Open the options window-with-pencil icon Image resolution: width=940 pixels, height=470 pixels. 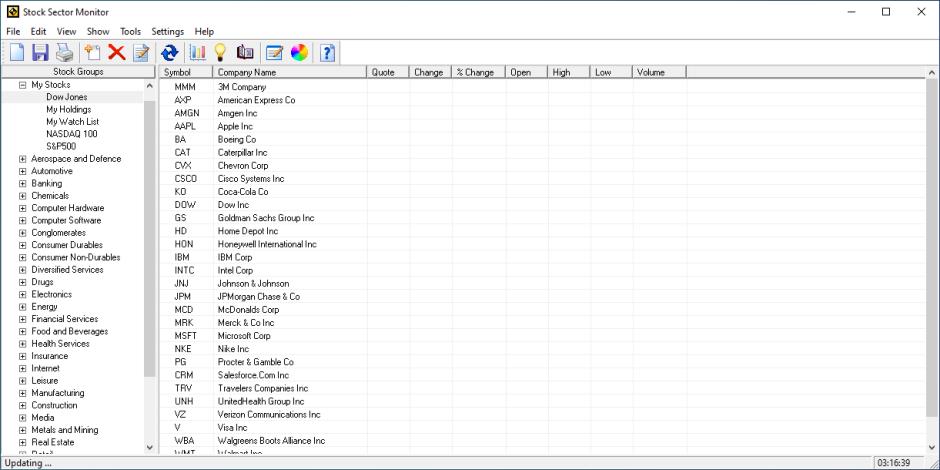pyautogui.click(x=274, y=53)
